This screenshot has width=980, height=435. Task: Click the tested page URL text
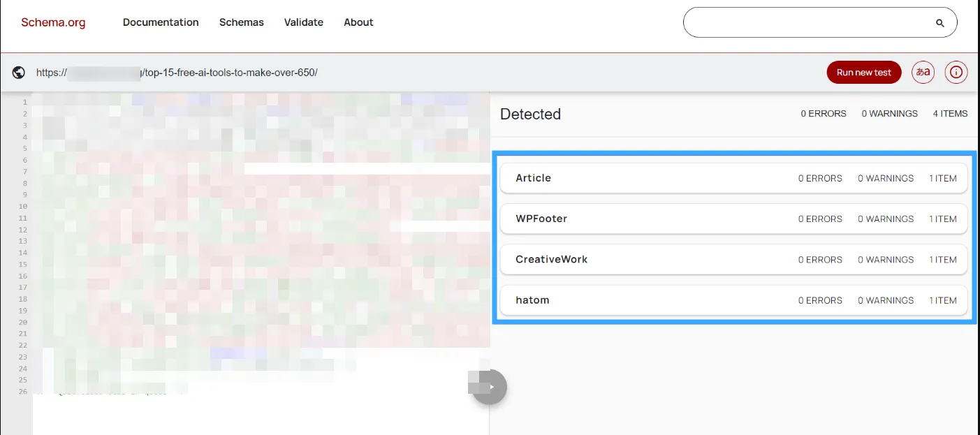pyautogui.click(x=177, y=73)
